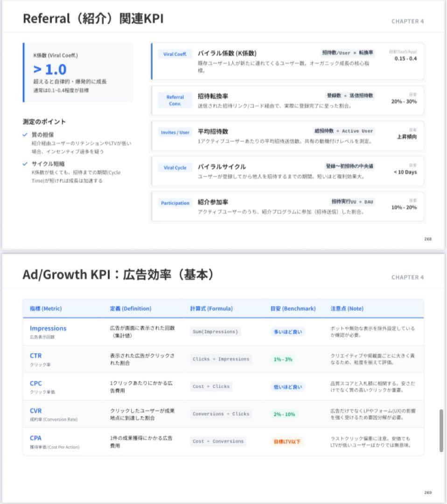This screenshot has width=447, height=504.
Task: Click the formula "Clicks ÷ Impressions"
Action: 221,359
